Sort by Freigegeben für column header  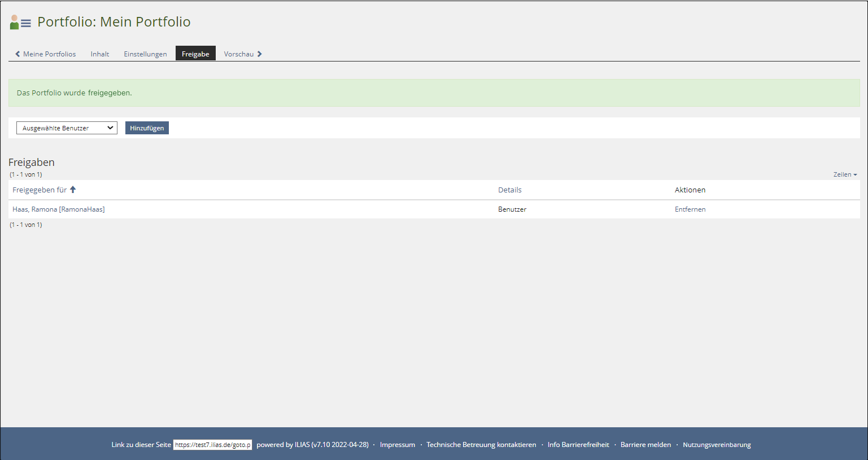(40, 190)
